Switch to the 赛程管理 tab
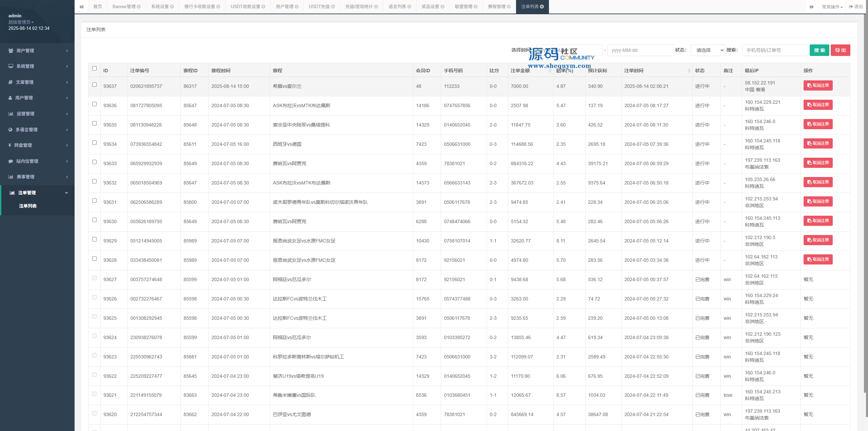Screen dimensions: 868x431 [x=496, y=7]
